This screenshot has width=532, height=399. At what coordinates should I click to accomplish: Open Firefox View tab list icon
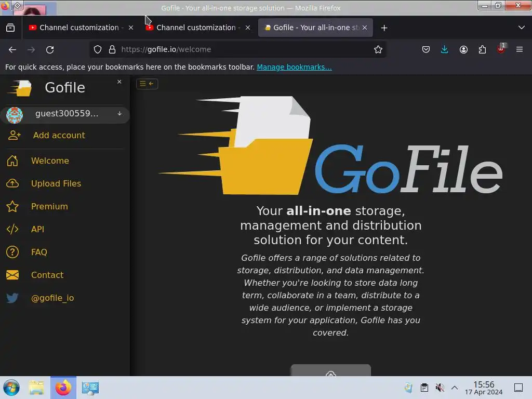(10, 28)
